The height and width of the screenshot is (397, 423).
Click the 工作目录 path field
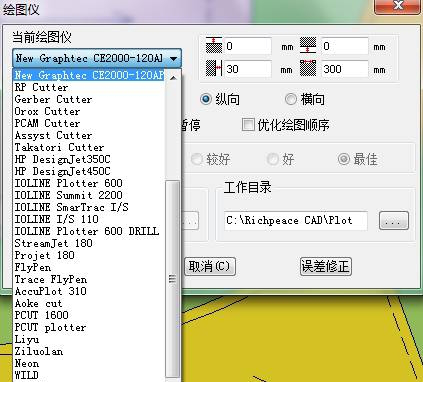click(x=296, y=221)
